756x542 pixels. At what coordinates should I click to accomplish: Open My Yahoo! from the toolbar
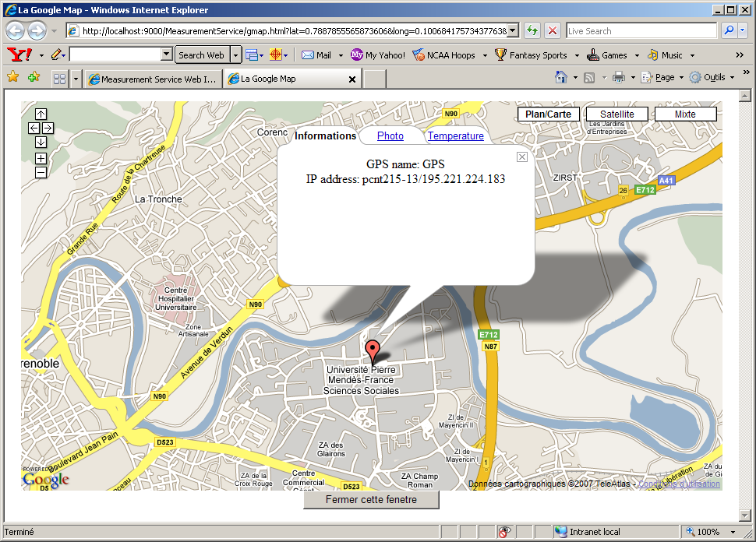pyautogui.click(x=378, y=55)
